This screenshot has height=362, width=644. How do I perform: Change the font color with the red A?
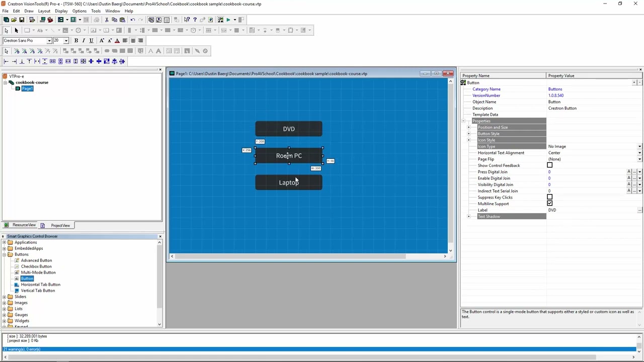[117, 40]
